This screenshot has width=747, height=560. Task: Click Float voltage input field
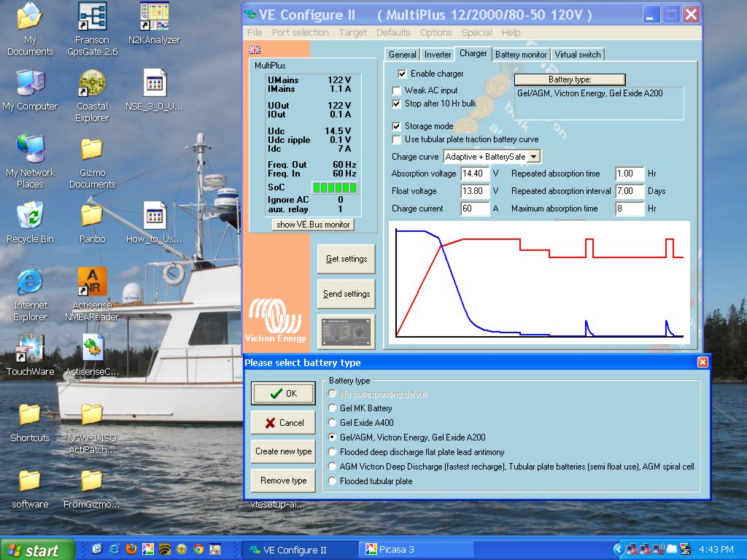point(474,191)
